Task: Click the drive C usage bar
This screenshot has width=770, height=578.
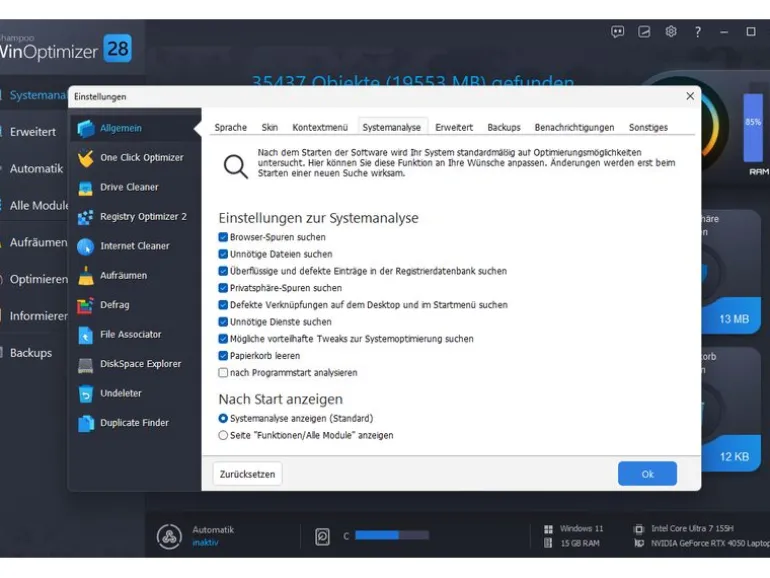Action: coord(392,535)
